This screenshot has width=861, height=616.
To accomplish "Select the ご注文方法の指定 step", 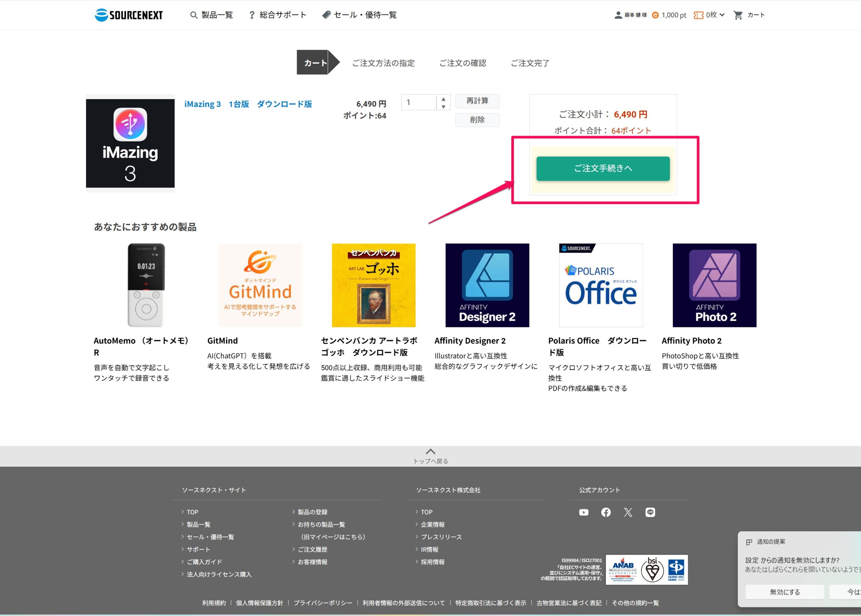I will click(383, 63).
